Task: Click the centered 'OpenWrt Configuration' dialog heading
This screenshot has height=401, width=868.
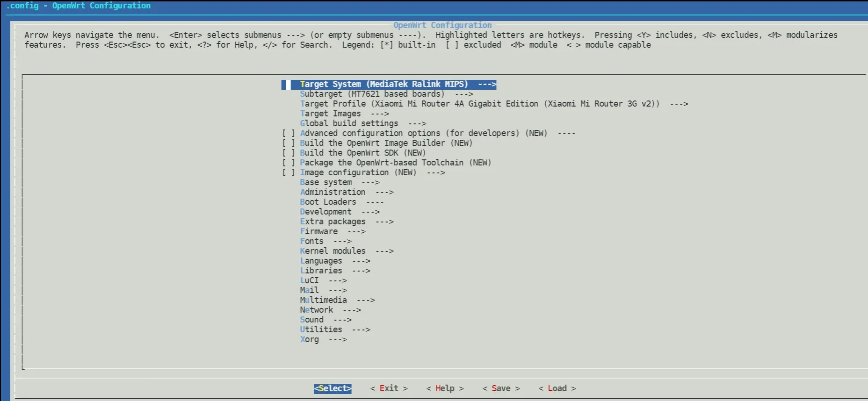Action: click(x=442, y=25)
